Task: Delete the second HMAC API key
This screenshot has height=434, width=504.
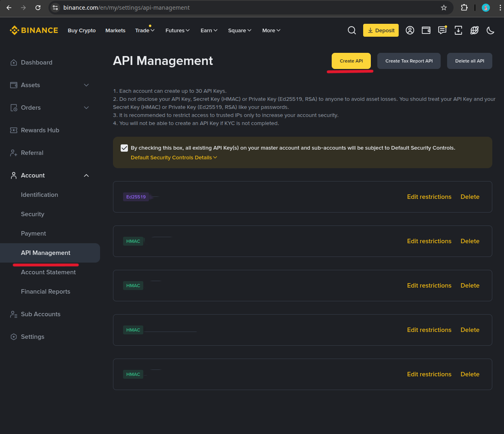Action: 470,286
